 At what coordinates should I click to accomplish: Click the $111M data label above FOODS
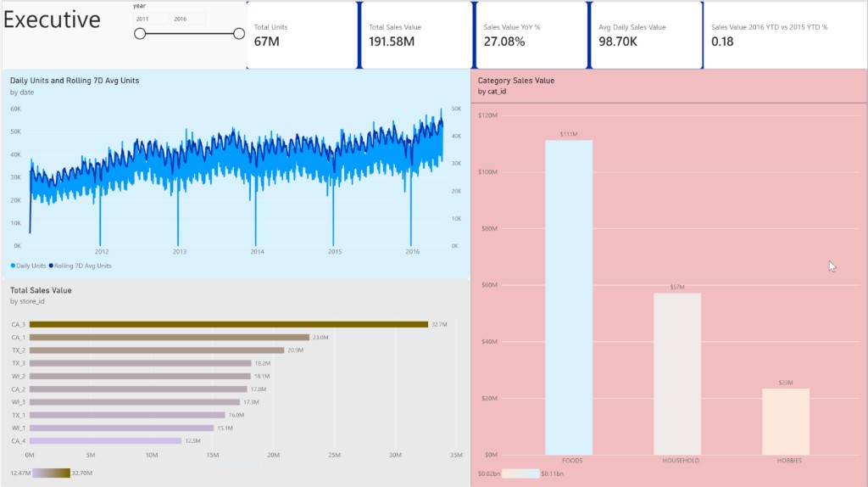click(x=569, y=134)
